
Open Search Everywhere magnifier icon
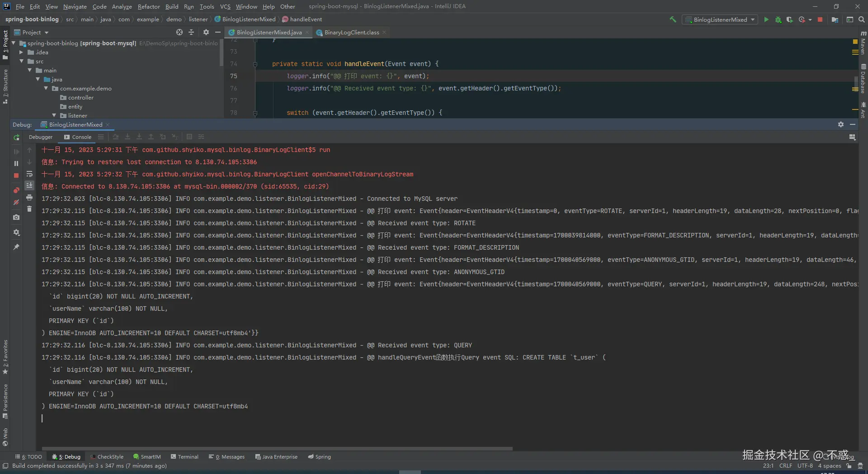pyautogui.click(x=861, y=19)
